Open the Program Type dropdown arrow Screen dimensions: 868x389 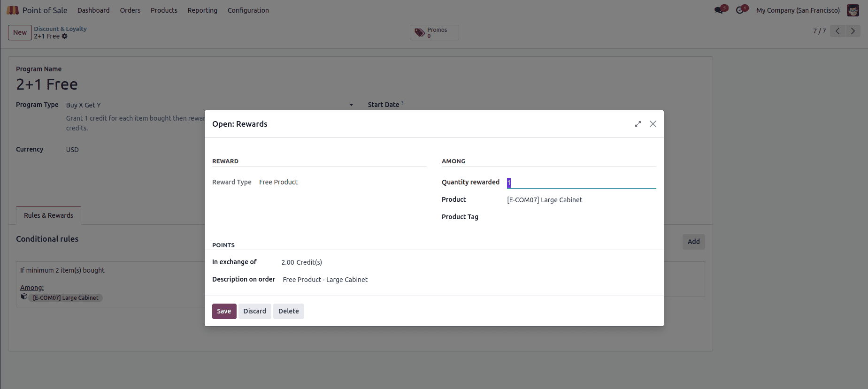pyautogui.click(x=351, y=105)
